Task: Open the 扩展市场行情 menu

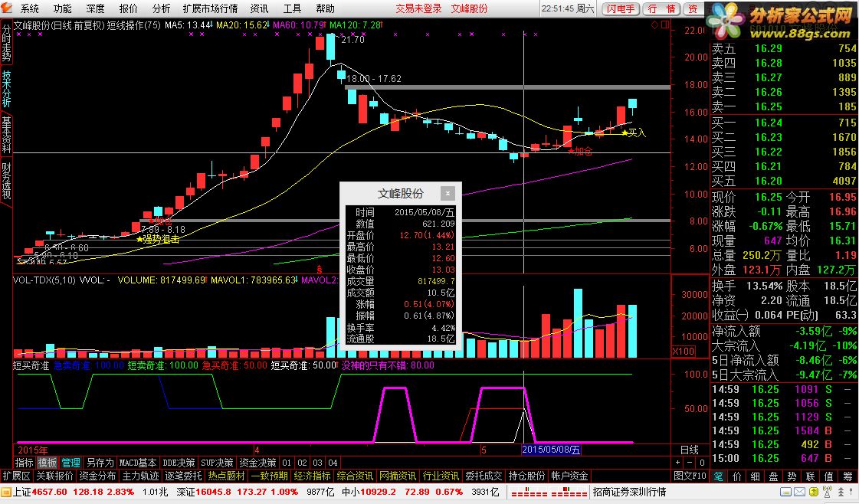Action: click(x=211, y=8)
